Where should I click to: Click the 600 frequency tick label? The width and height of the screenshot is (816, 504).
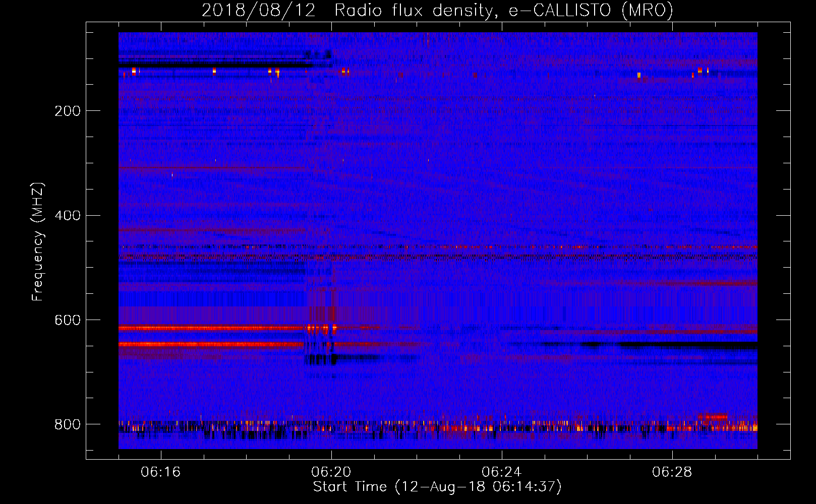point(68,321)
